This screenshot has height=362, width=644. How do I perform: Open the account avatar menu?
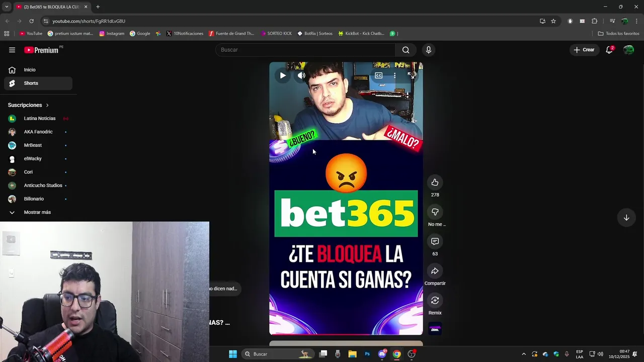tap(628, 50)
